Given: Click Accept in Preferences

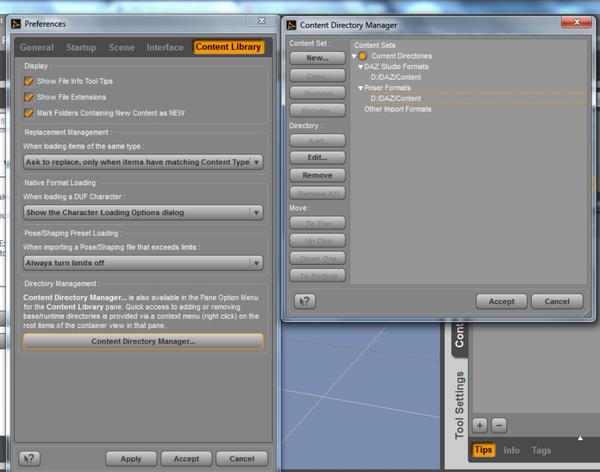Looking at the screenshot, I should coord(186,459).
